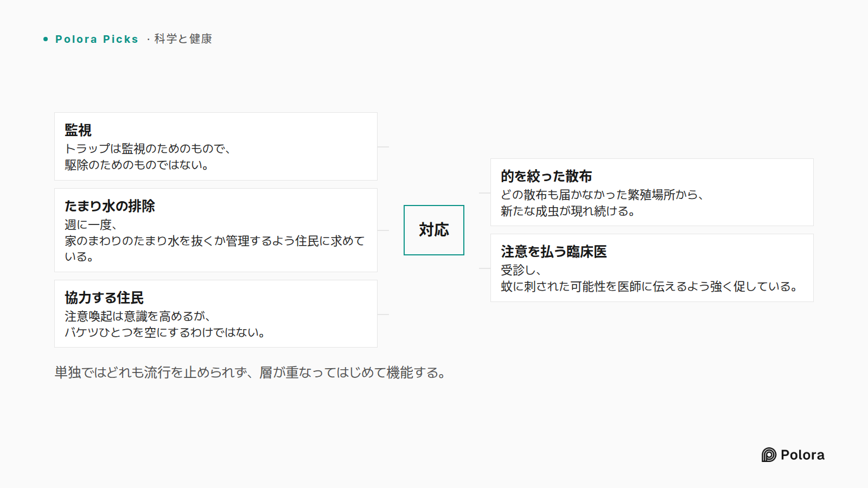868x488 pixels.
Task: Click the Polora brand name text
Action: [x=802, y=455]
